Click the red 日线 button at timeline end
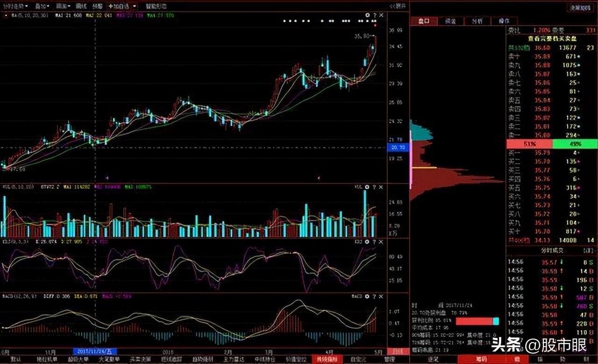Screen dimensions: 598x364 398,351
